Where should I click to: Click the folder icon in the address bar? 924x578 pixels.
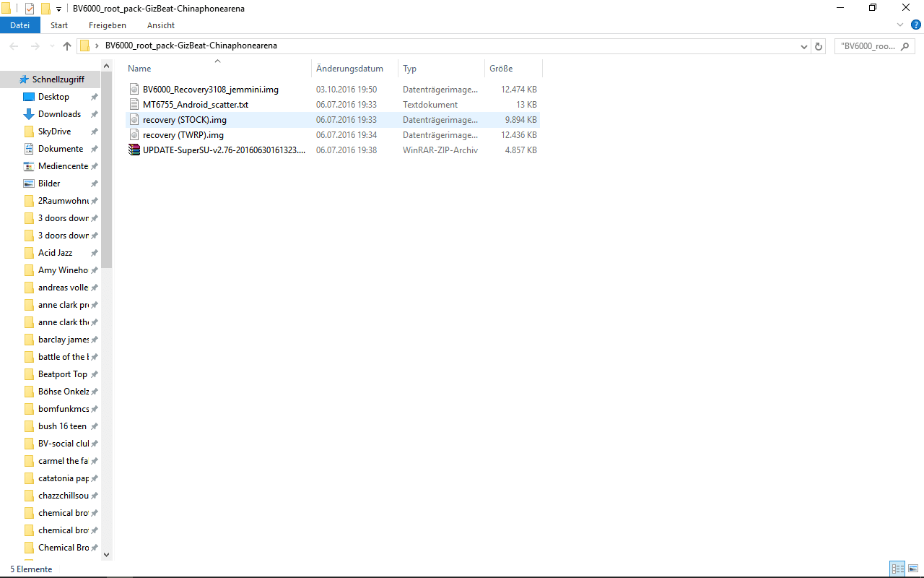click(x=84, y=46)
